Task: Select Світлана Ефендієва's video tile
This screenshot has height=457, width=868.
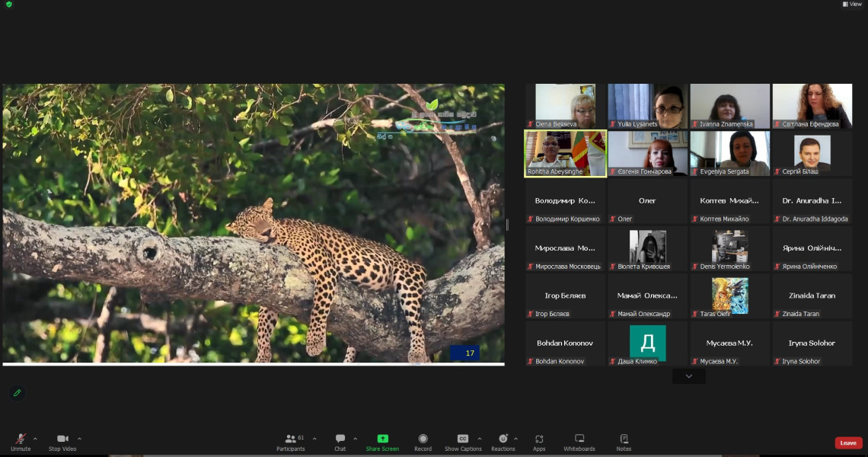Action: pos(812,106)
